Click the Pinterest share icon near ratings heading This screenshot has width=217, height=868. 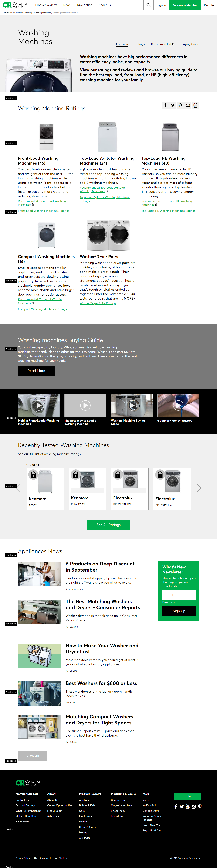pos(180,105)
